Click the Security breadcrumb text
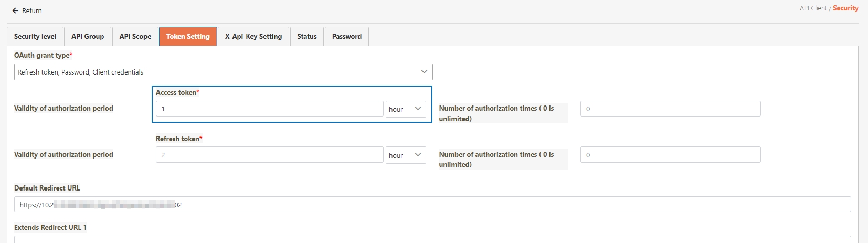The height and width of the screenshot is (243, 868). point(845,8)
